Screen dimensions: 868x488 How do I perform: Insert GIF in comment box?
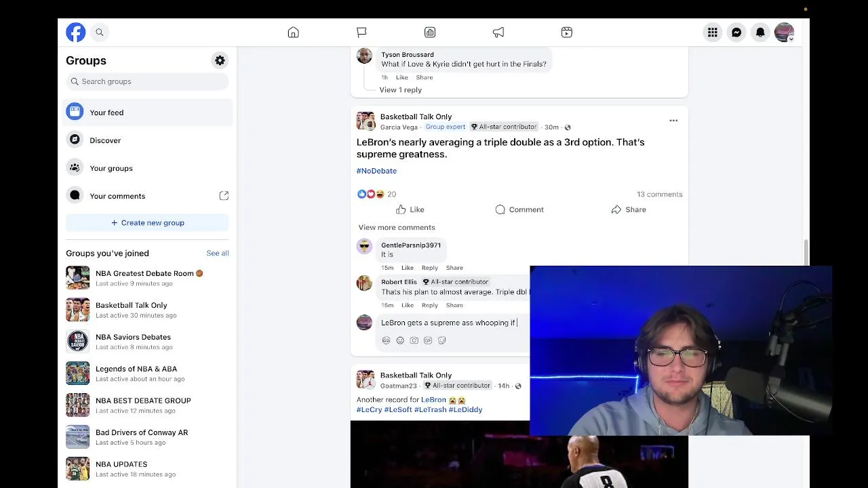428,340
